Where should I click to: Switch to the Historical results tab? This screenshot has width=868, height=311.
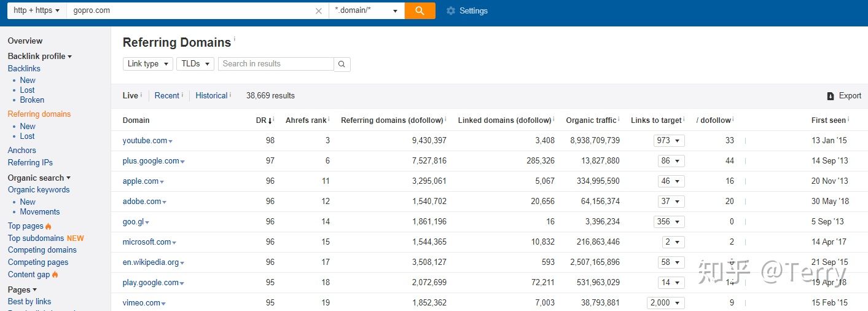click(x=211, y=96)
